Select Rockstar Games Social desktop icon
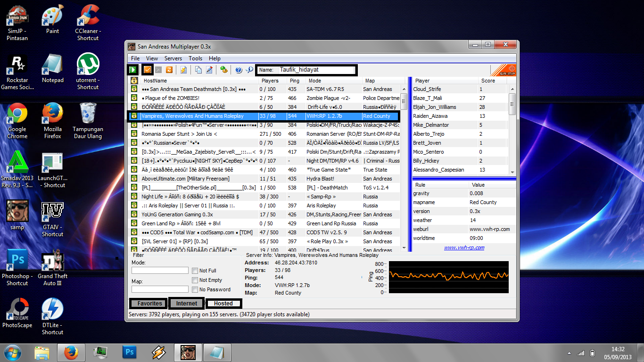The width and height of the screenshot is (644, 362). (x=17, y=72)
